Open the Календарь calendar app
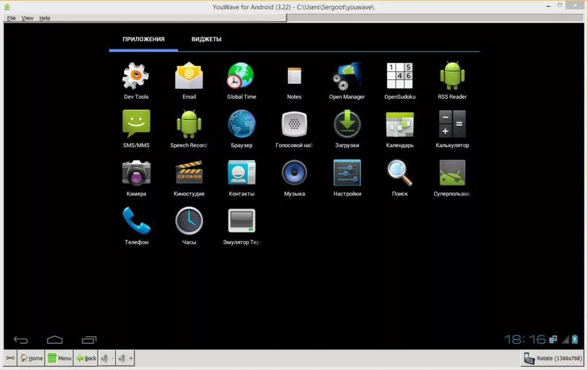 coord(400,125)
